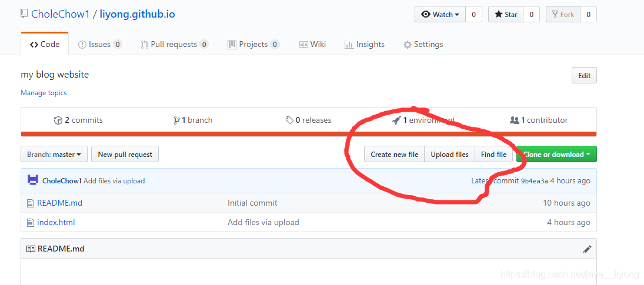Open the Wiki tab
The height and width of the screenshot is (285, 644).
(312, 44)
